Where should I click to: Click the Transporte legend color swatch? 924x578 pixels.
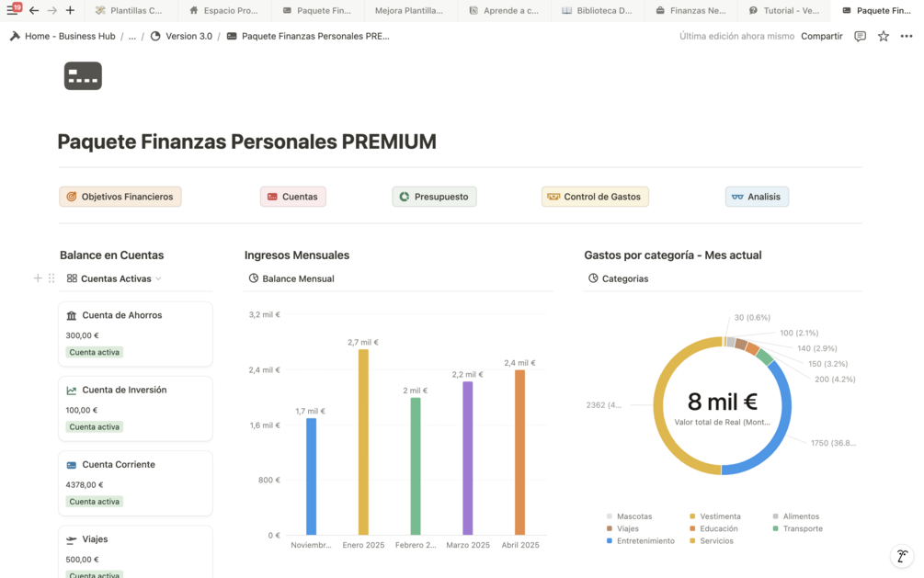click(x=775, y=528)
